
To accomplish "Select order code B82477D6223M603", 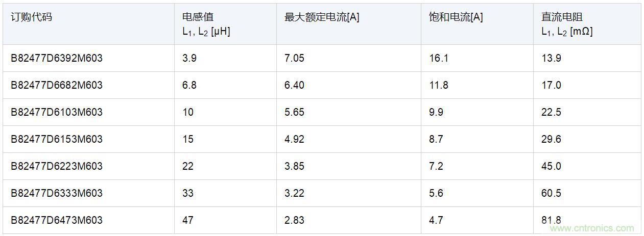I will [57, 166].
